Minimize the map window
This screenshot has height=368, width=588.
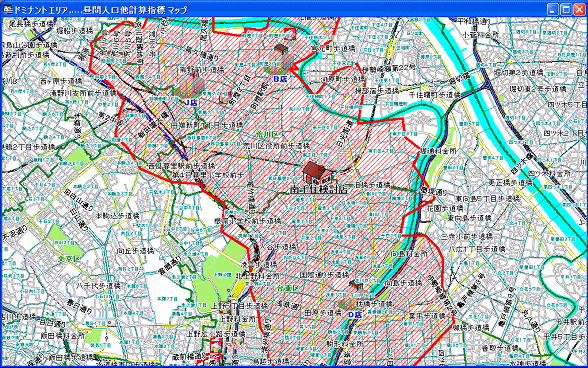(553, 9)
